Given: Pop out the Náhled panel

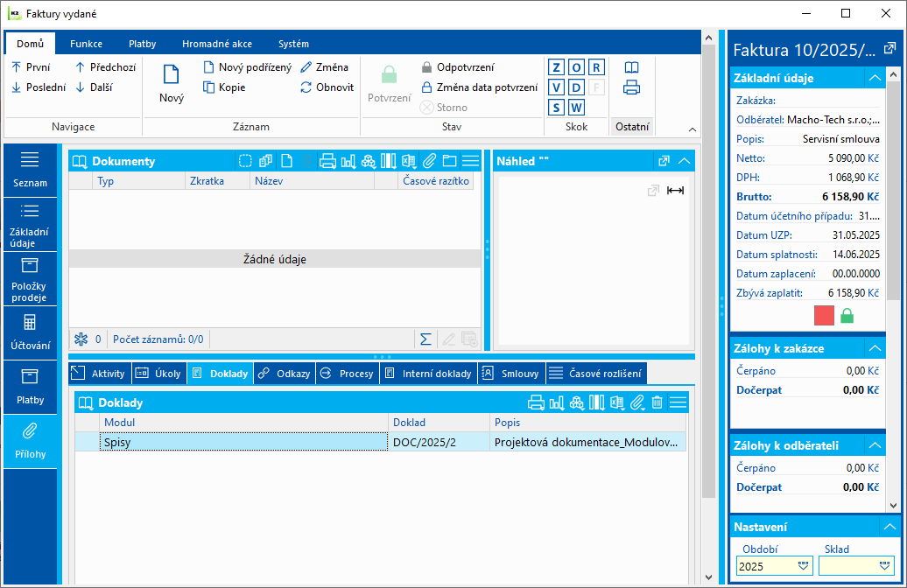Looking at the screenshot, I should coord(664,161).
